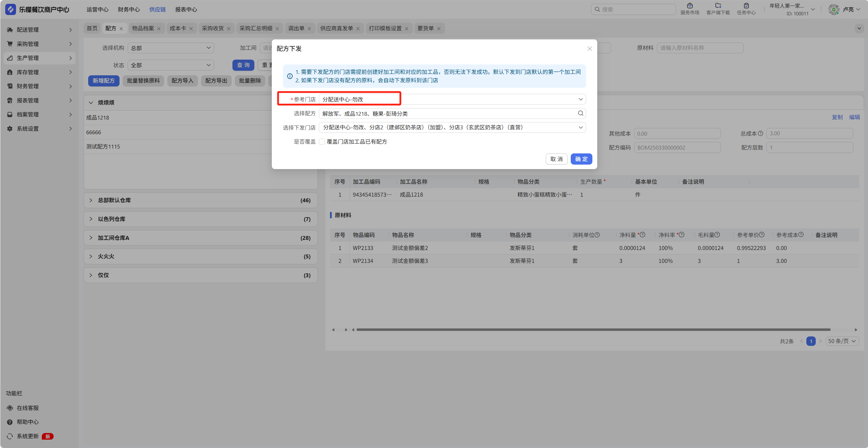Click the 查询 button
Image resolution: width=868 pixels, height=448 pixels.
(x=243, y=65)
